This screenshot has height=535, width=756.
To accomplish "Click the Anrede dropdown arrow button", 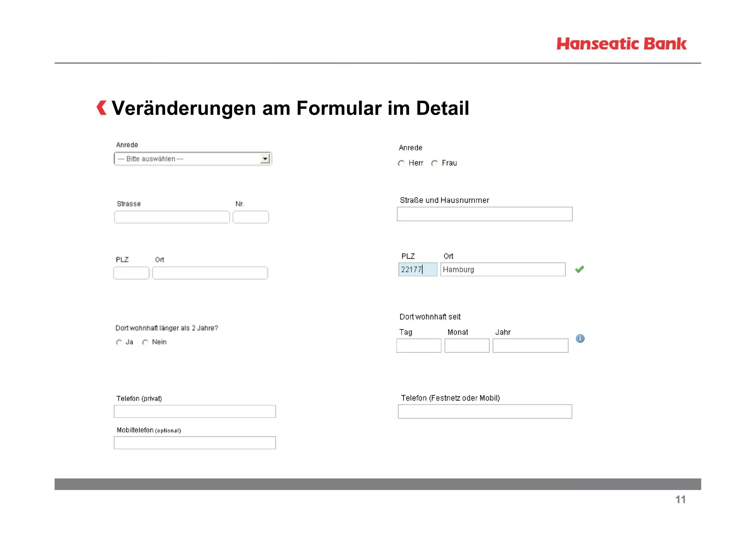I will (265, 159).
